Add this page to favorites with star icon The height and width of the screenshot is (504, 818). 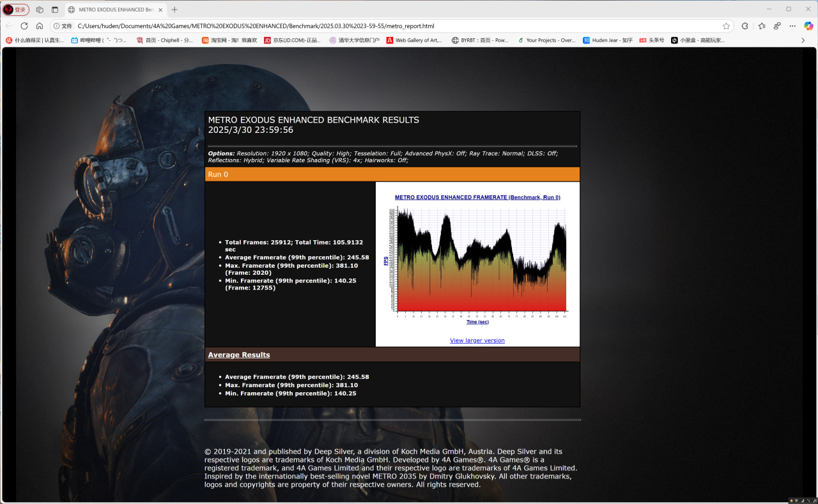726,26
